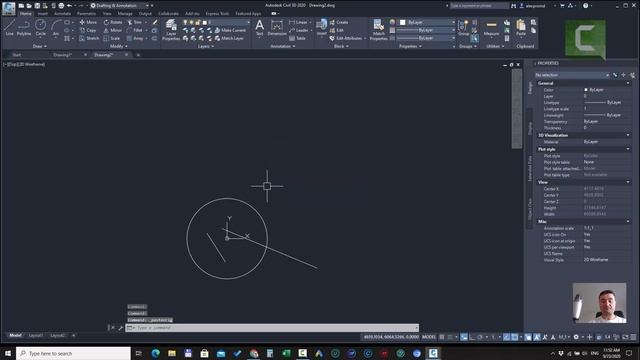Open the View ribbon tab

pyautogui.click(x=107, y=13)
